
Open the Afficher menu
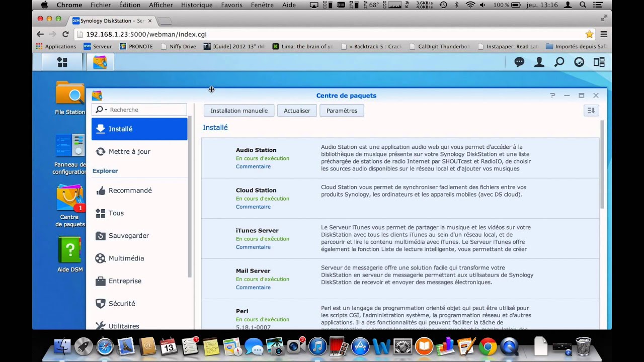click(x=161, y=5)
